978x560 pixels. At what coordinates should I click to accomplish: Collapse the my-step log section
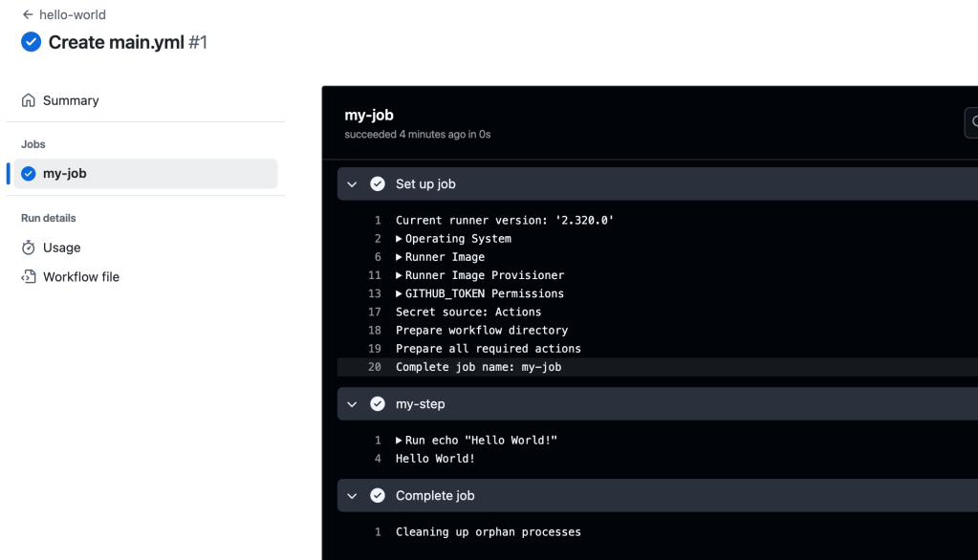point(352,404)
